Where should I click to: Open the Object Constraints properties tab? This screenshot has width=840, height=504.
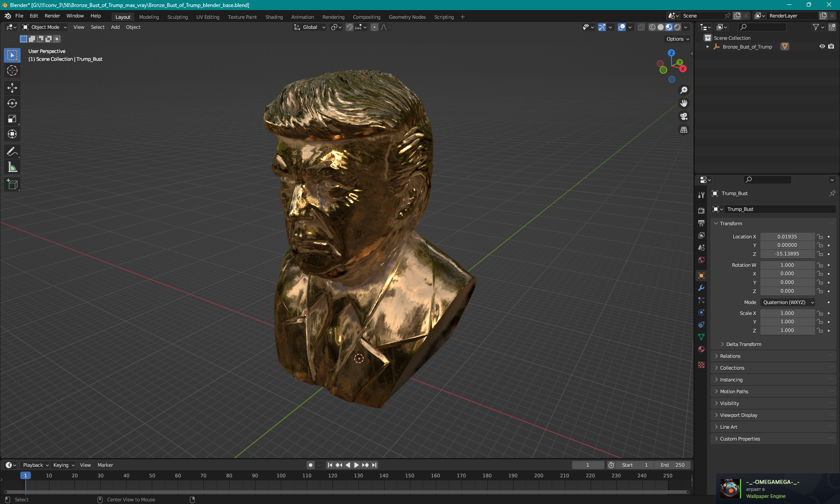(x=701, y=325)
